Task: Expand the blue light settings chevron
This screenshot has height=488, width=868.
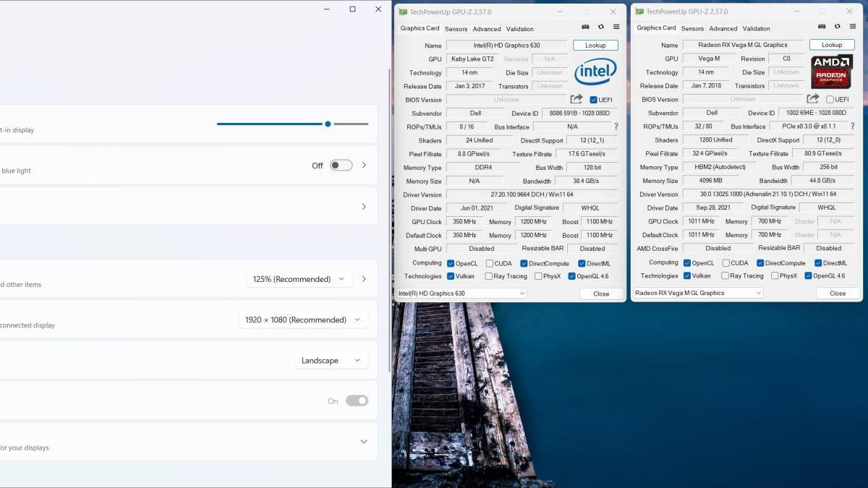Action: click(364, 166)
